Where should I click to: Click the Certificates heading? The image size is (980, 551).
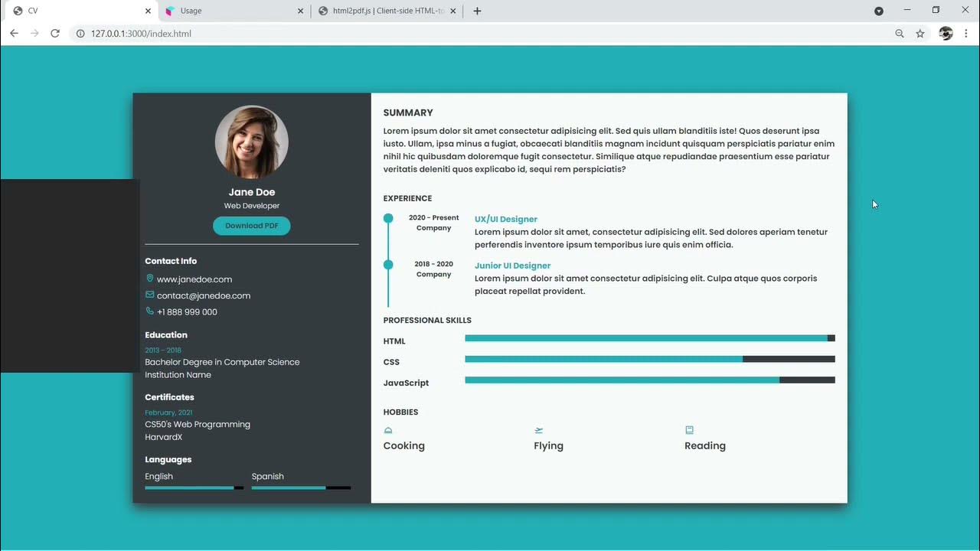(169, 397)
